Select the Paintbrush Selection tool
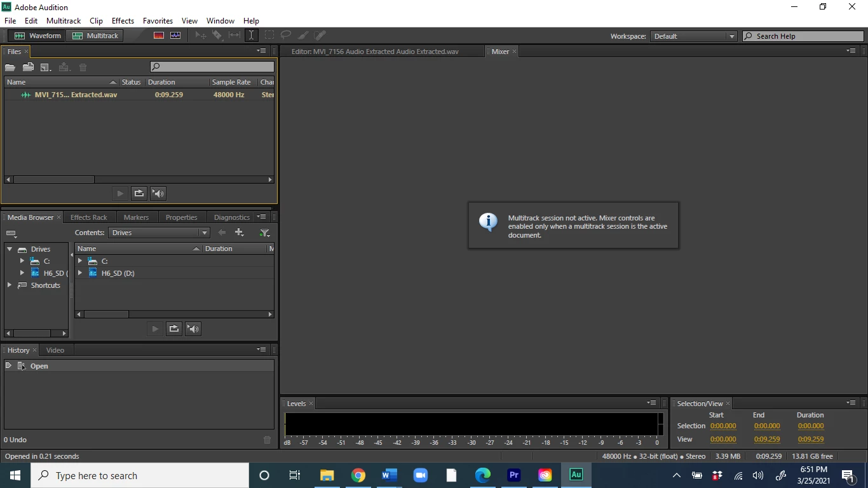The width and height of the screenshot is (868, 488). pos(303,36)
